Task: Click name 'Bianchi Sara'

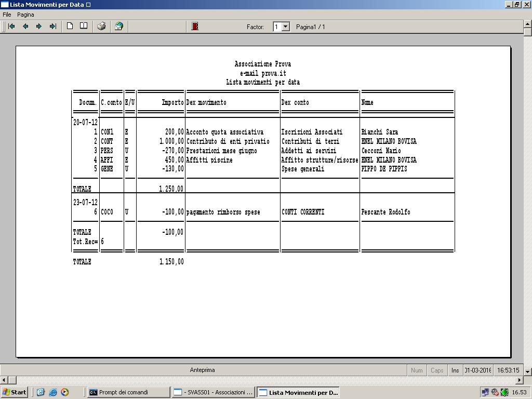Action: point(380,131)
